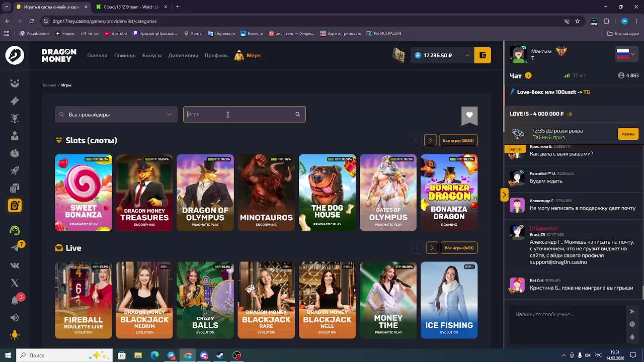Open Dragon of Olympus game thumbnail
Screen dimensions: 644x362
(205, 193)
